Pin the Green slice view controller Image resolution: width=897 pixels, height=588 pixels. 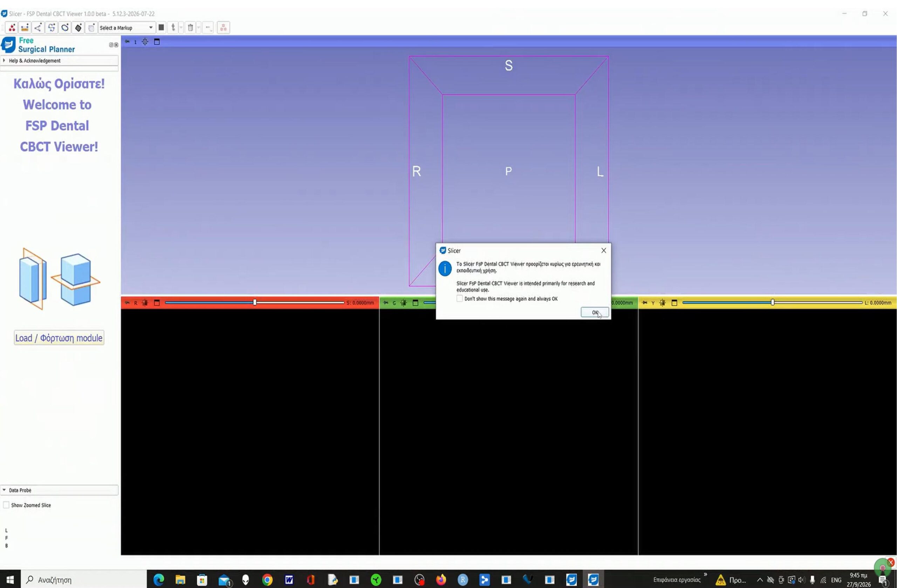(385, 303)
